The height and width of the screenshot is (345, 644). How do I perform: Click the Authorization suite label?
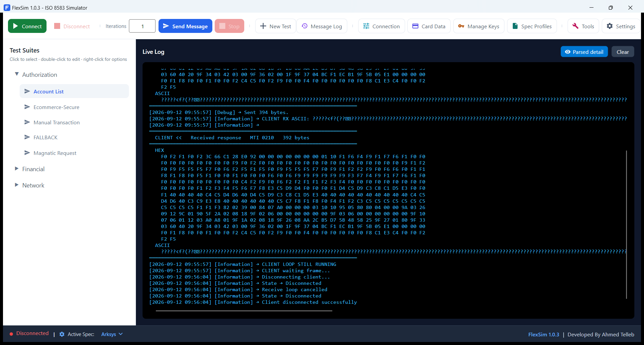coord(40,74)
